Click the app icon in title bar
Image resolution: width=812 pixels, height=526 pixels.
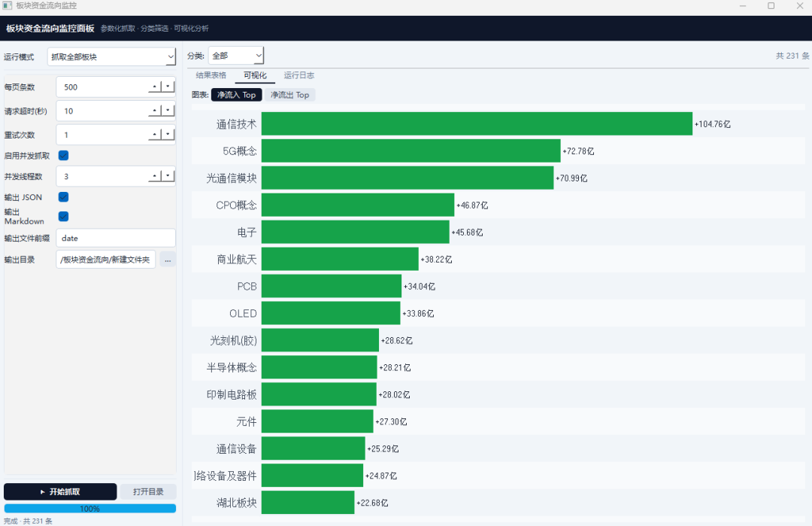click(8, 6)
